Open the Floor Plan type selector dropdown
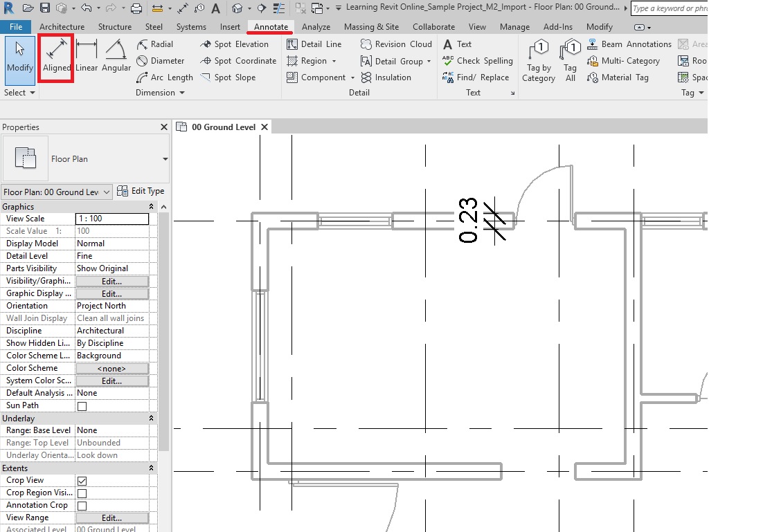This screenshot has width=763, height=532. click(165, 159)
